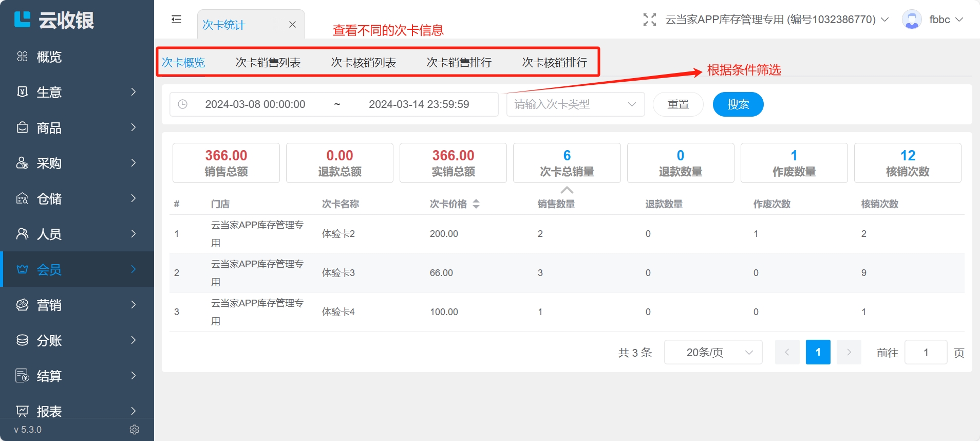980x441 pixels.
Task: Expand the 营销 sidebar menu
Action: click(77, 305)
